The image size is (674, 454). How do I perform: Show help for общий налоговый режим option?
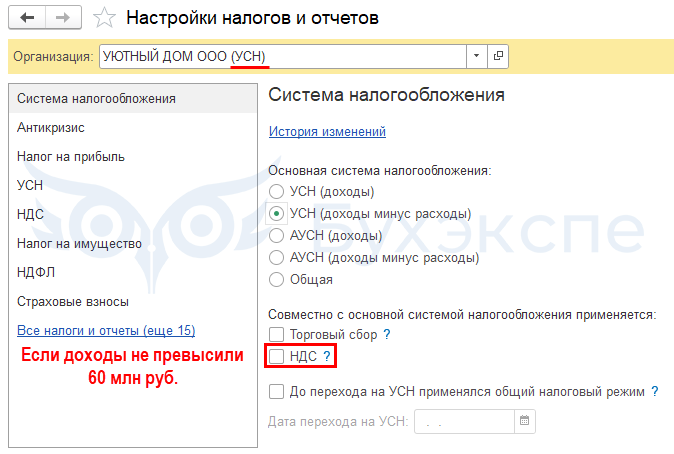tap(655, 391)
